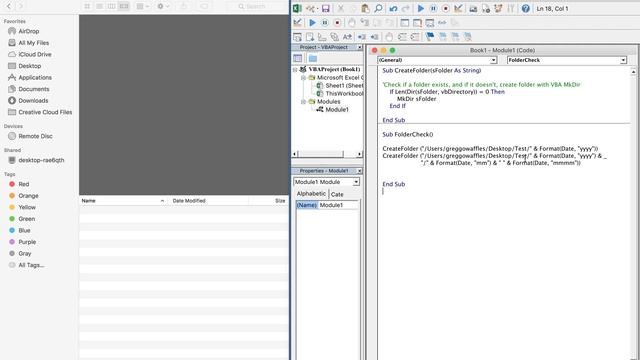Open Find with the magnifying glass icon
This screenshot has height=360, width=640.
coord(378,8)
